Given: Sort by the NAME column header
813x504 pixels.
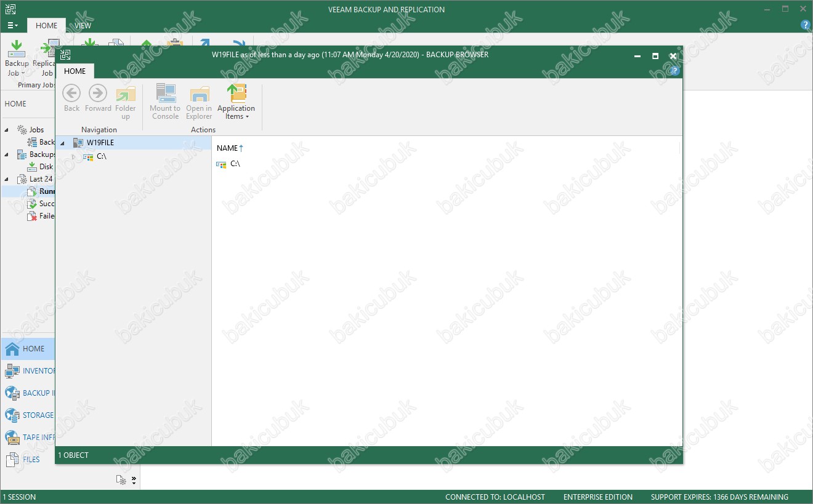Looking at the screenshot, I should 227,148.
